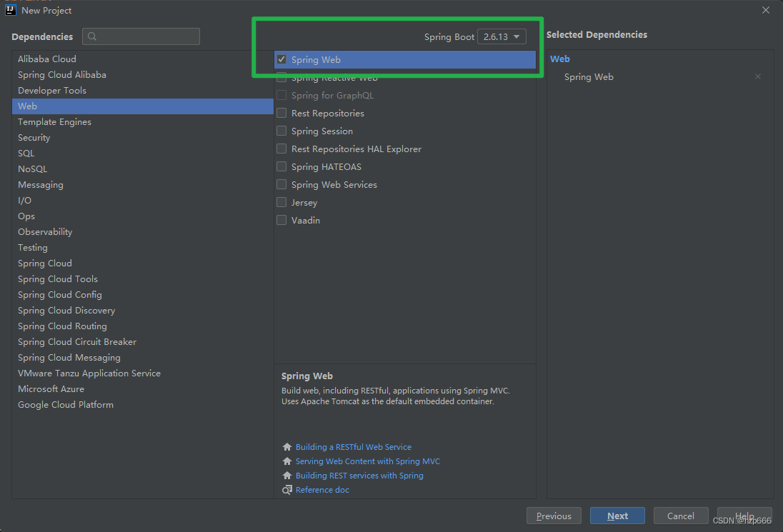Enable the Rest Repositories checkbox

(x=281, y=114)
